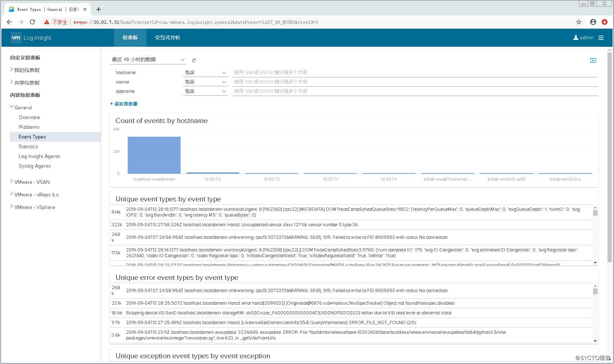Expand My Dashboards tree node

(x=12, y=69)
